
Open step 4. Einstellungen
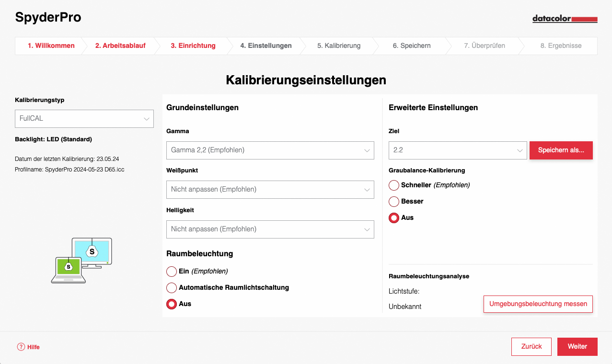(266, 46)
